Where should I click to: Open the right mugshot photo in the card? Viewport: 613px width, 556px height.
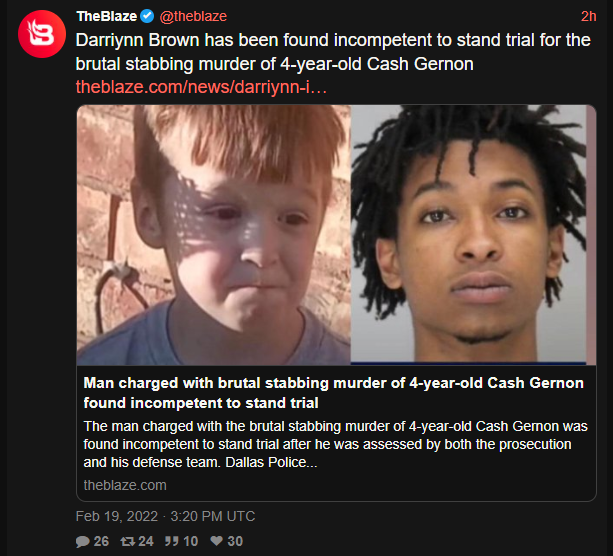[x=473, y=235]
